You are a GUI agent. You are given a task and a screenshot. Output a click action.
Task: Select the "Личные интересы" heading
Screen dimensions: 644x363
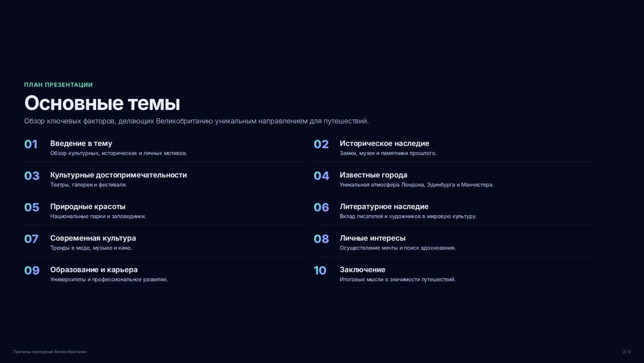click(x=373, y=238)
